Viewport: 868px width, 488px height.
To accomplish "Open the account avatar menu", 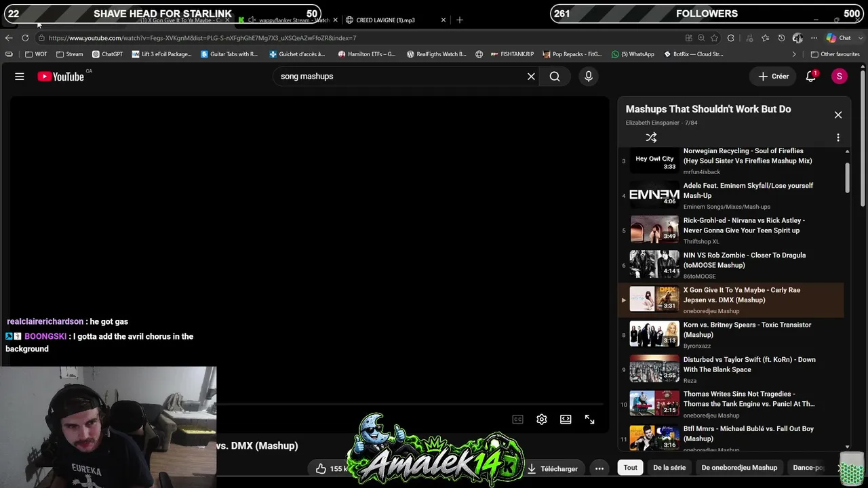I will tap(840, 77).
